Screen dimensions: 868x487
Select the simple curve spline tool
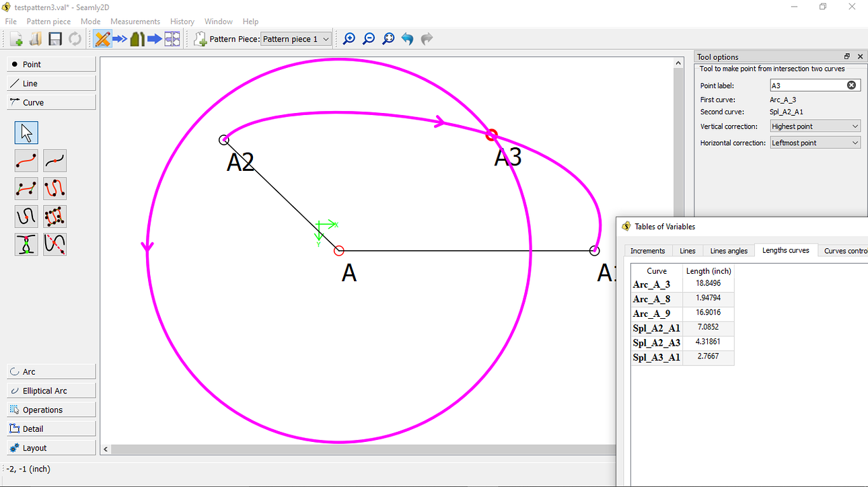click(x=26, y=161)
